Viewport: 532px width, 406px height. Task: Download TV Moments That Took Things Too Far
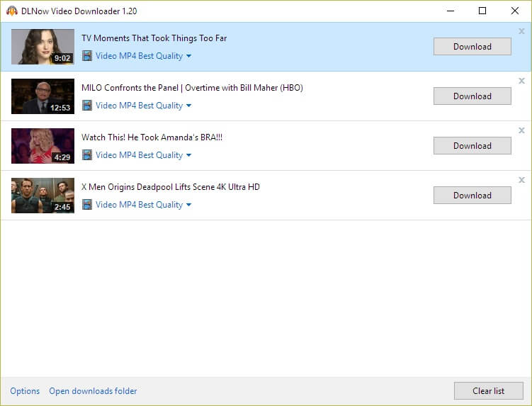pyautogui.click(x=472, y=47)
